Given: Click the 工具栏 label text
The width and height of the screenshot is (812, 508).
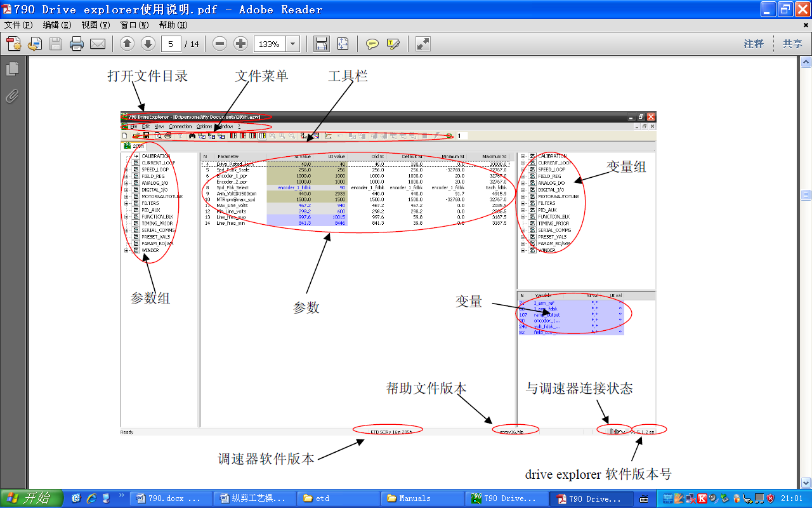Looking at the screenshot, I should (348, 76).
